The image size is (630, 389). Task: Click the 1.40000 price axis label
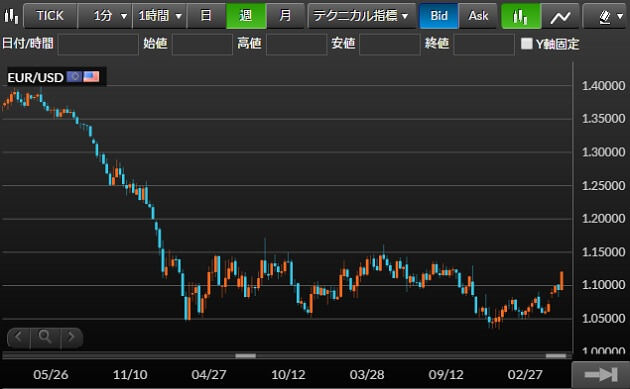pyautogui.click(x=603, y=86)
